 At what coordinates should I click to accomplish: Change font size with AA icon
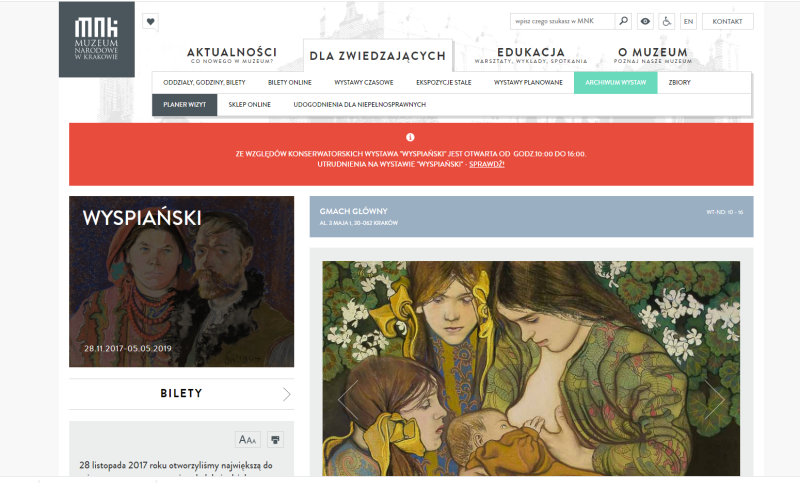(x=247, y=440)
